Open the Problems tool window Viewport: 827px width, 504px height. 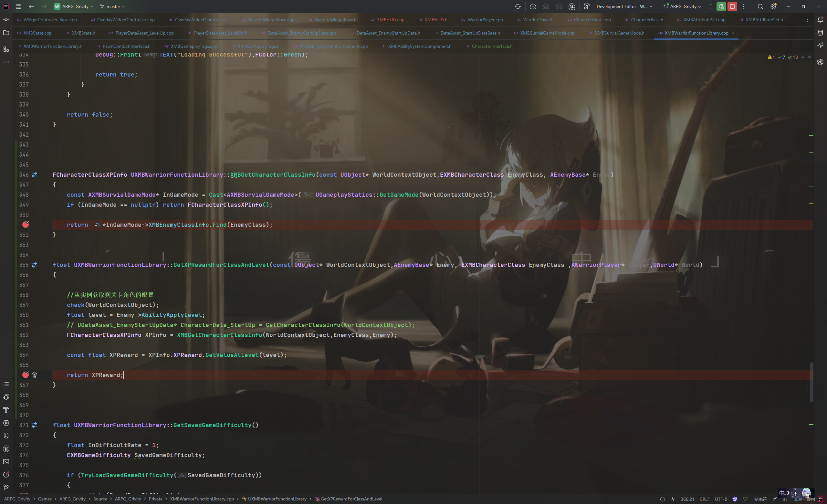click(6, 475)
